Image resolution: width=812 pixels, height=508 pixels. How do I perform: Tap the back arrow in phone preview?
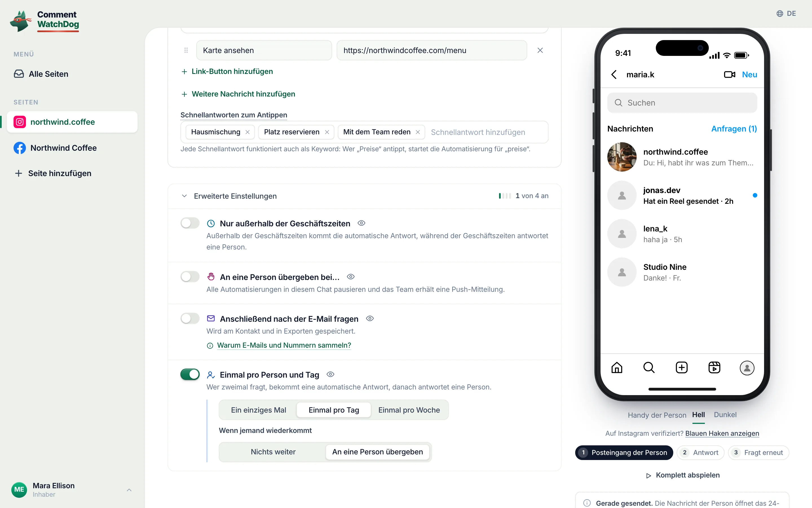[x=614, y=75]
